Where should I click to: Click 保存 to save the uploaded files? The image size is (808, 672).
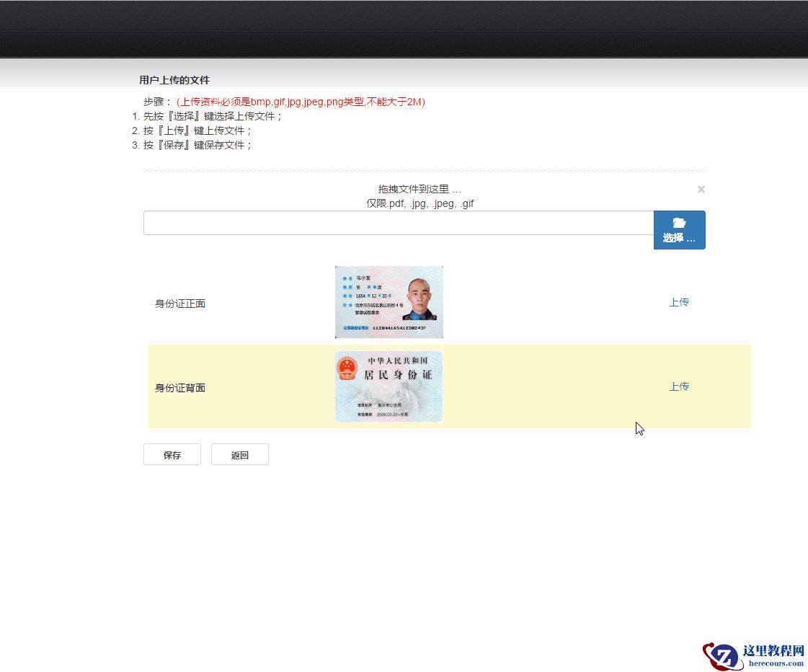[172, 454]
